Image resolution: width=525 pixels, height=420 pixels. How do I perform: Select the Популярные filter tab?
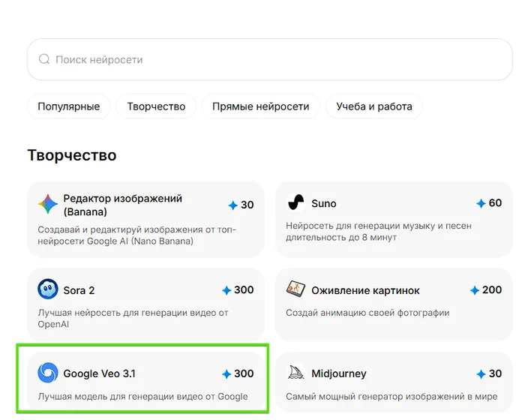(69, 106)
